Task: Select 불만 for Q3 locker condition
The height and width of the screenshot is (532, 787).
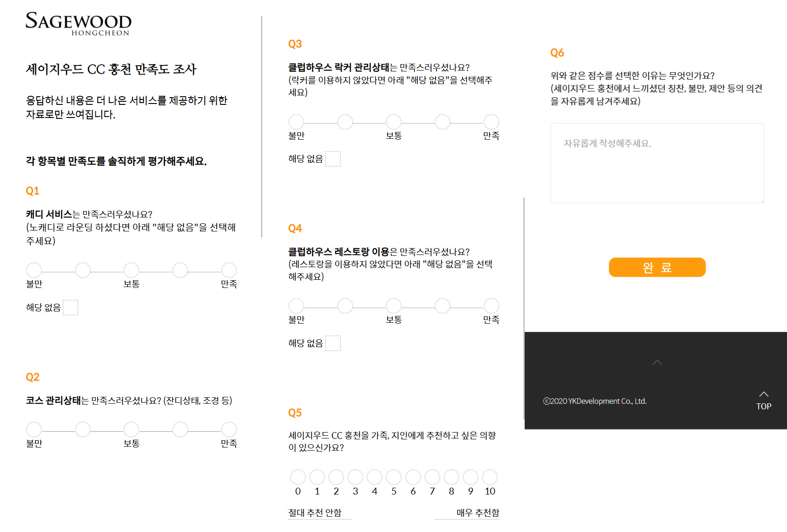Action: tap(296, 121)
